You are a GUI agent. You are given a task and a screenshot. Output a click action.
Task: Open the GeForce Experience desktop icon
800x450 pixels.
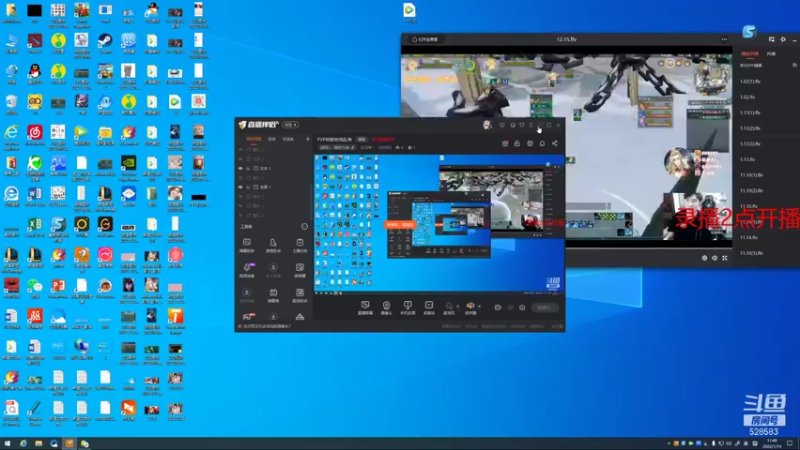(x=128, y=166)
